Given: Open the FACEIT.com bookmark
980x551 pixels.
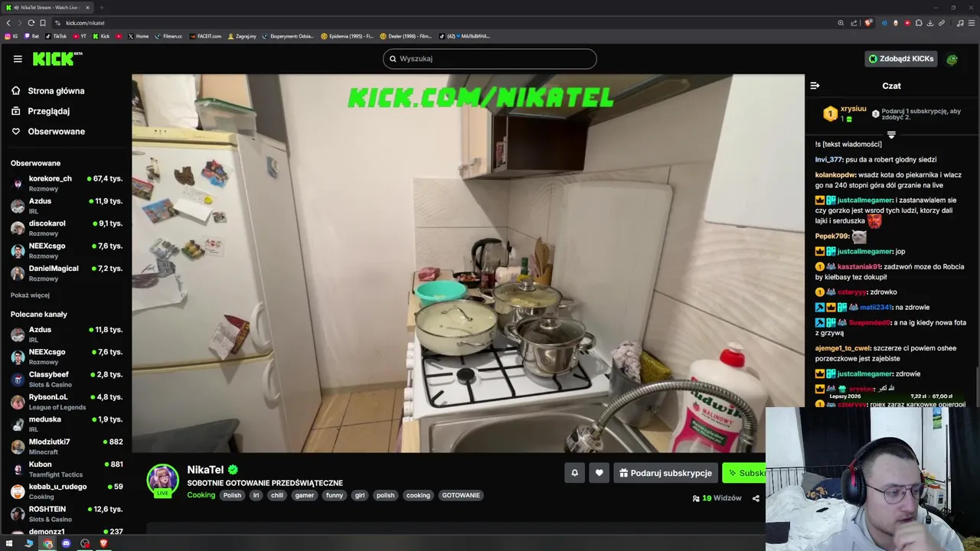Looking at the screenshot, I should (204, 36).
